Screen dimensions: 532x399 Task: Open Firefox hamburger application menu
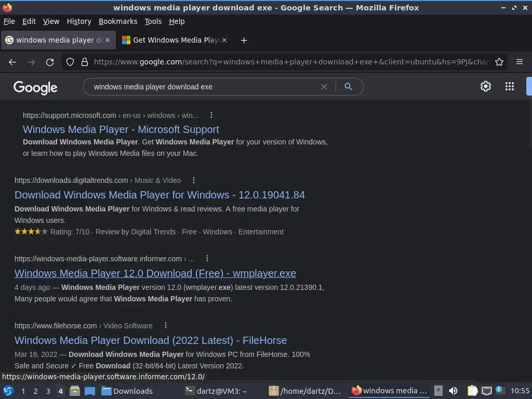tap(520, 62)
